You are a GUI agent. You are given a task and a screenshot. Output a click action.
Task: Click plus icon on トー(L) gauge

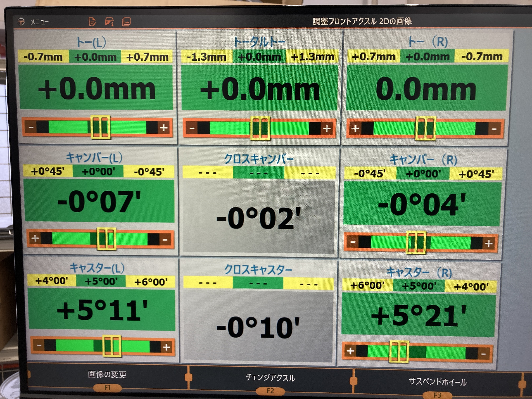coord(164,128)
